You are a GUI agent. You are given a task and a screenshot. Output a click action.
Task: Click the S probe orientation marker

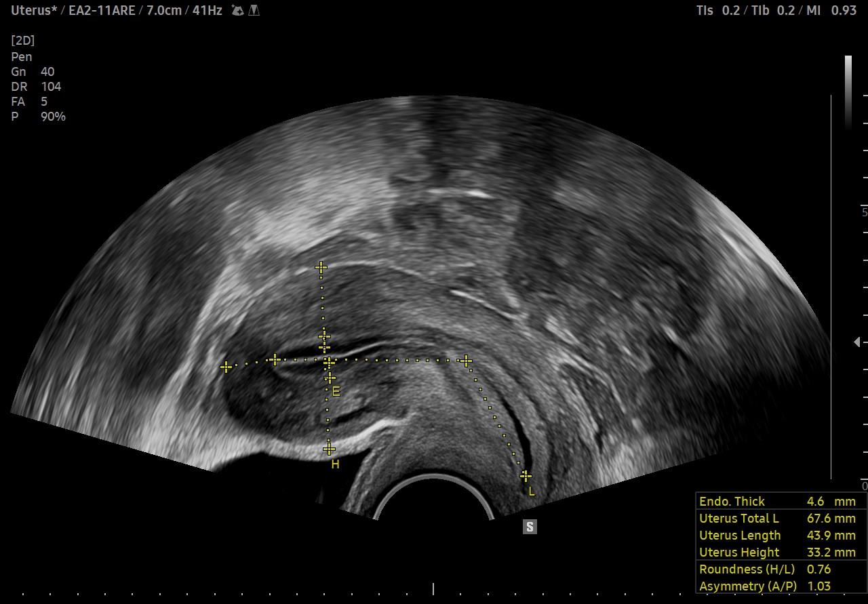coord(528,526)
